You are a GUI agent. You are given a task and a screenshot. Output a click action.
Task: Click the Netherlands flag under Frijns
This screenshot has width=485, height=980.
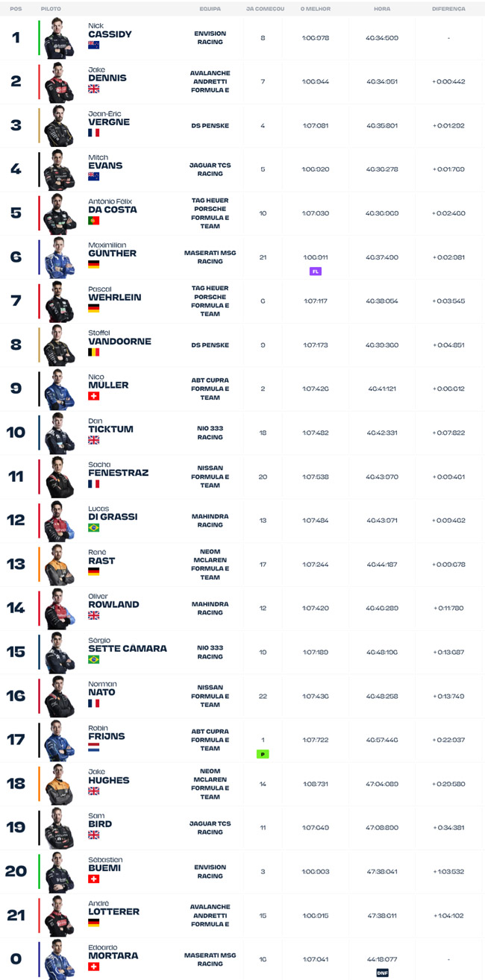(x=94, y=747)
